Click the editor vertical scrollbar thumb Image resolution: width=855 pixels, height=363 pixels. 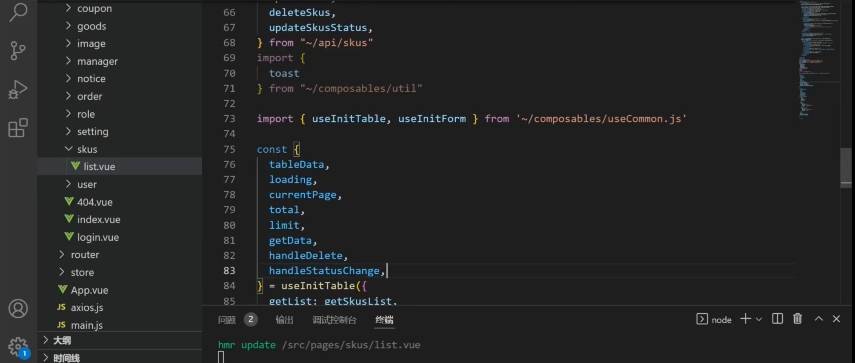click(x=846, y=168)
